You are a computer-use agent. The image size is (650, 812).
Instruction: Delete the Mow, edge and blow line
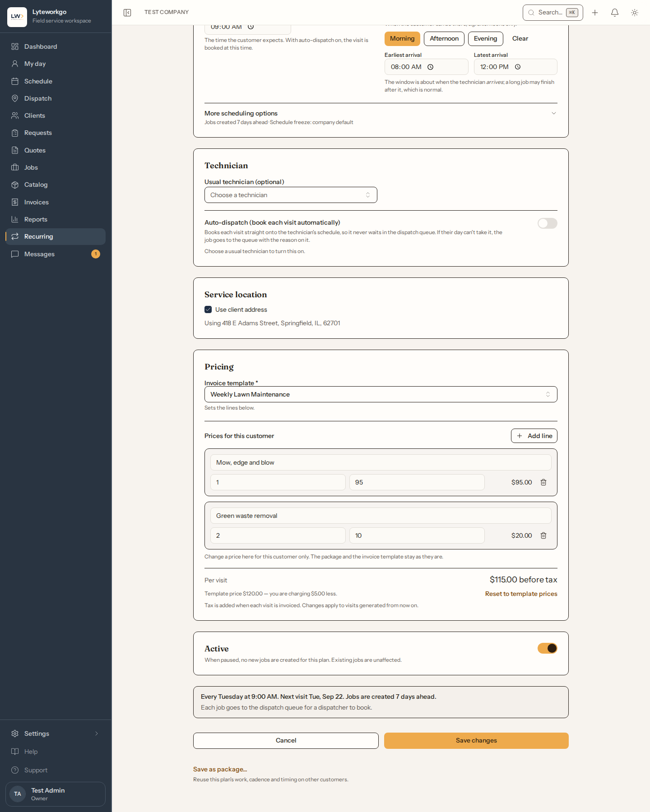coord(543,482)
